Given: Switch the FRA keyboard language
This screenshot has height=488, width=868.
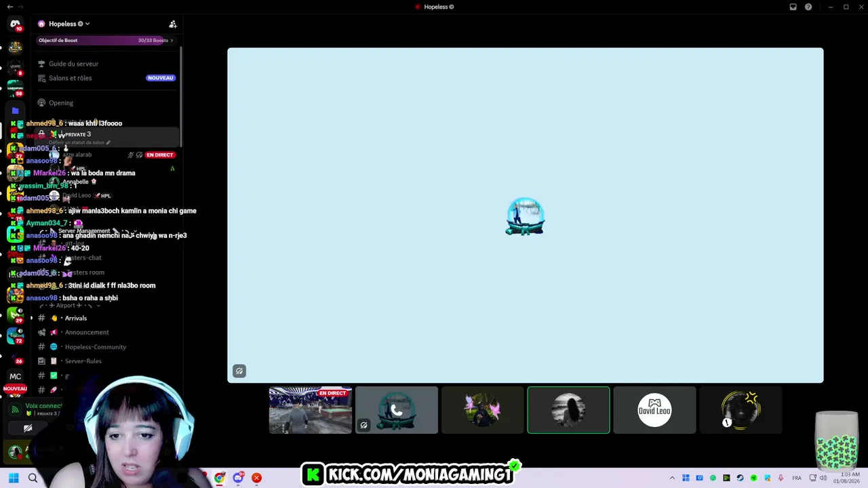Looking at the screenshot, I should click(x=797, y=478).
